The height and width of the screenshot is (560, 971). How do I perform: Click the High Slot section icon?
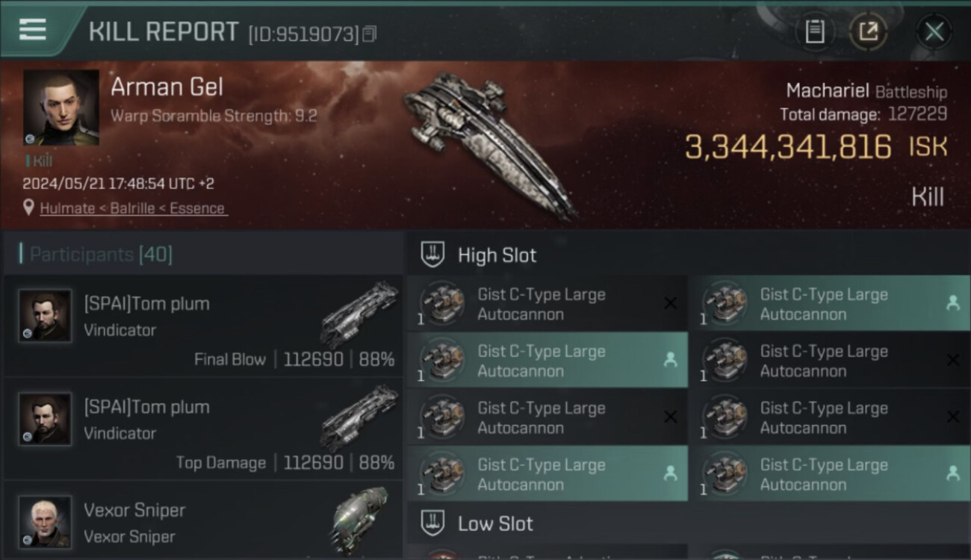(432, 255)
